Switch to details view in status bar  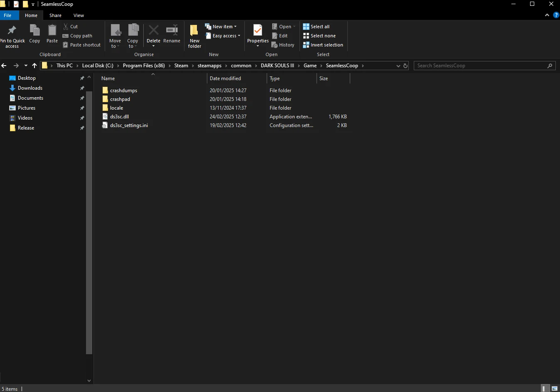pos(544,389)
